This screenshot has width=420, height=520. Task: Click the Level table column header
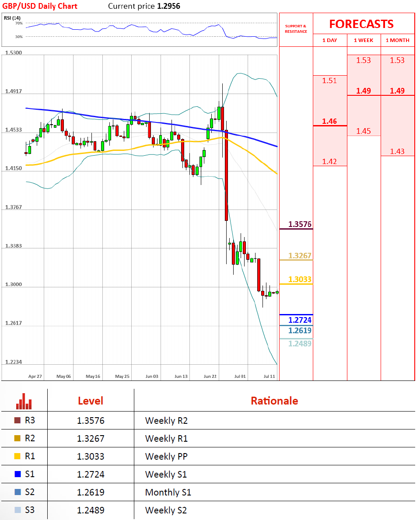[x=91, y=401]
